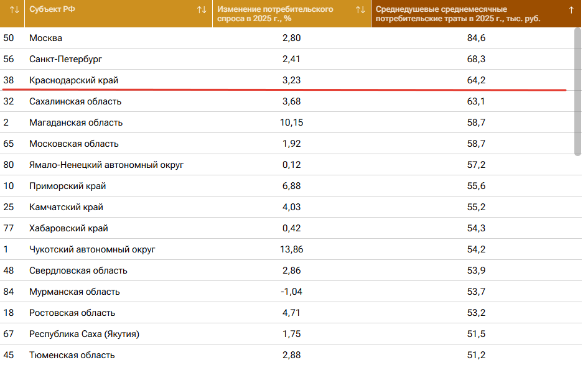Click rank number 2 beside Магаданская область

[6, 122]
